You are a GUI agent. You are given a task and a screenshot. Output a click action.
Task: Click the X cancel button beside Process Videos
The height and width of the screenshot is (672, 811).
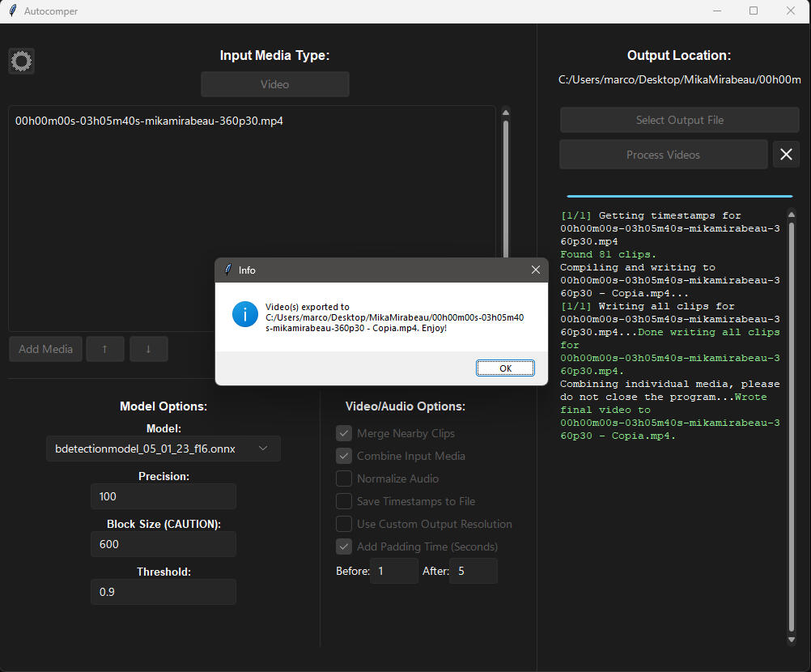click(785, 154)
